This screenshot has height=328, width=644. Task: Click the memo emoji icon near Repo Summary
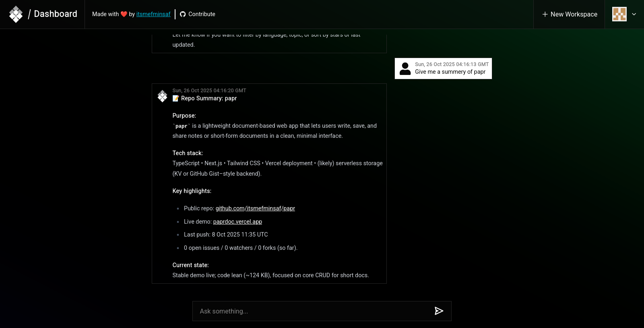(176, 98)
